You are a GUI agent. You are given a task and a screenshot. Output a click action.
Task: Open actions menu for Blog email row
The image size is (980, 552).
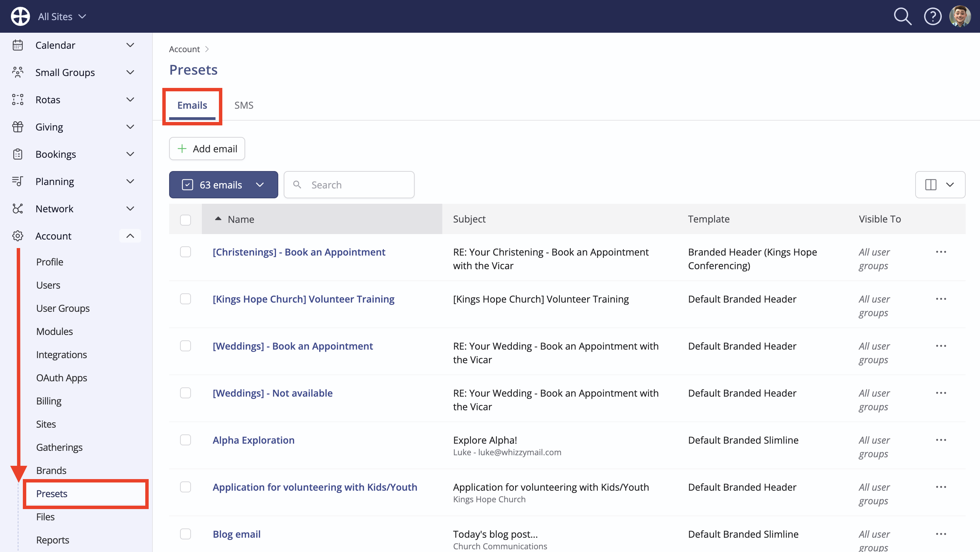coord(941,534)
